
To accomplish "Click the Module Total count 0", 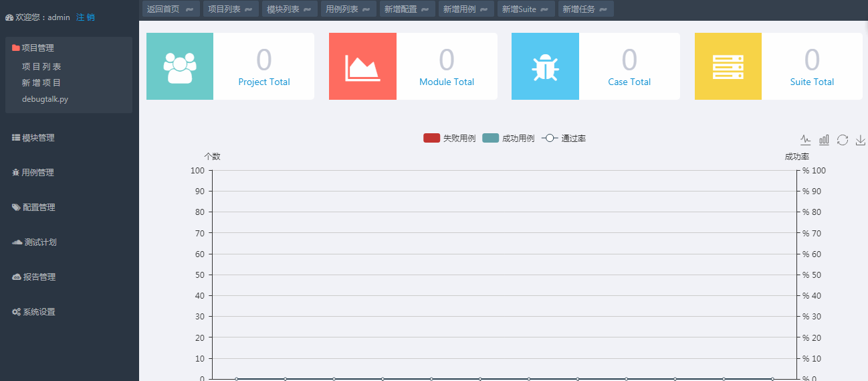I will 447,60.
